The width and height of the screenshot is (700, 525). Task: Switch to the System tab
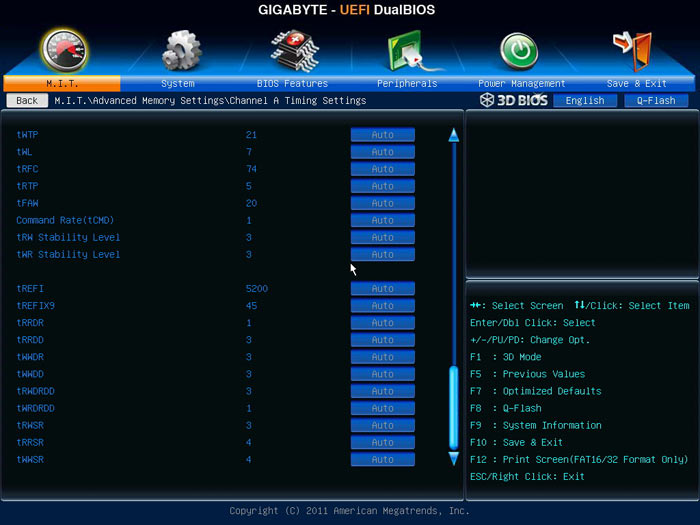click(x=178, y=83)
